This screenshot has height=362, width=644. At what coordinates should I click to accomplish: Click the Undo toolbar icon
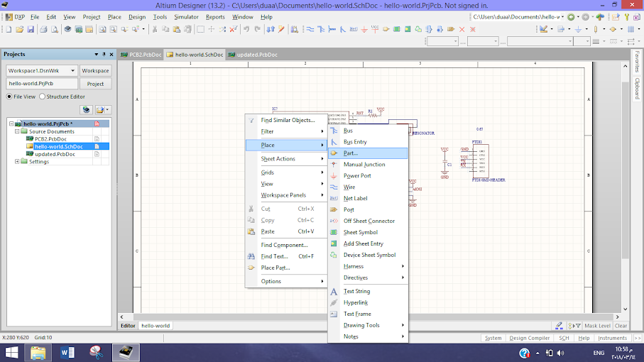[246, 29]
